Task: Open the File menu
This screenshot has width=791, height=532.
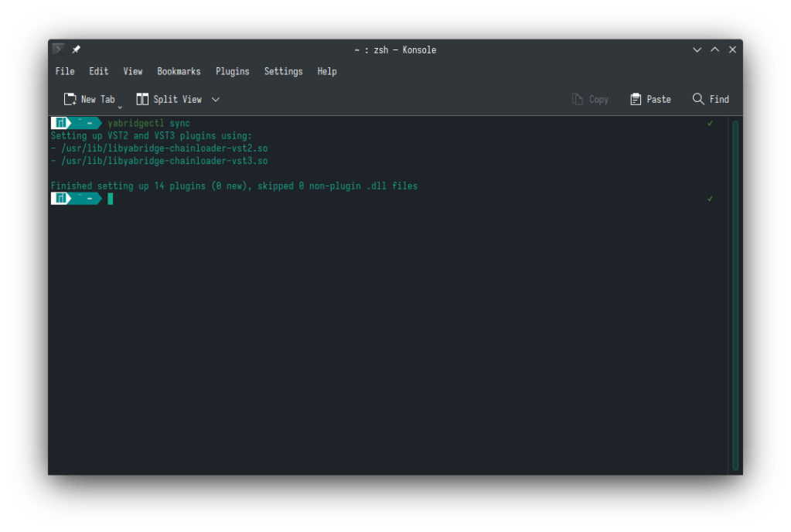Action: coord(65,71)
